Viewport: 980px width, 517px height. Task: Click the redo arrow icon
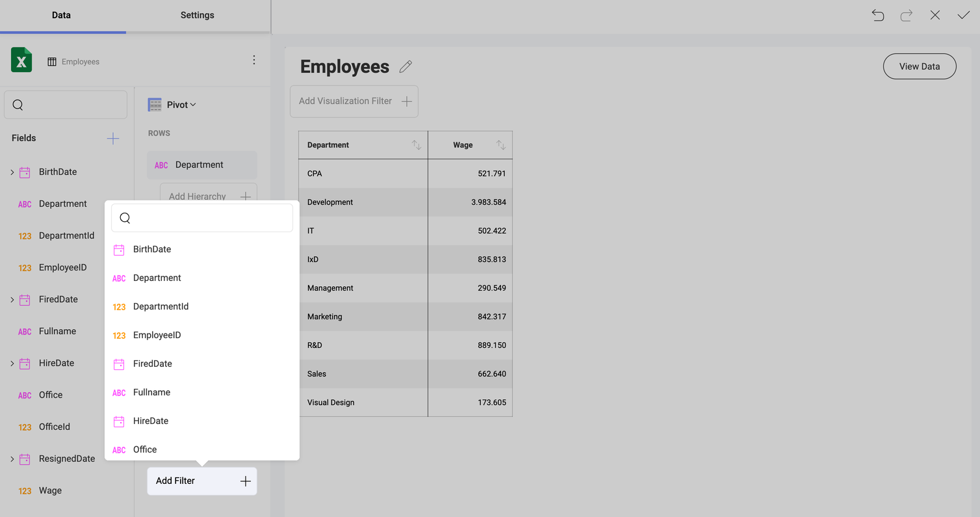(907, 15)
